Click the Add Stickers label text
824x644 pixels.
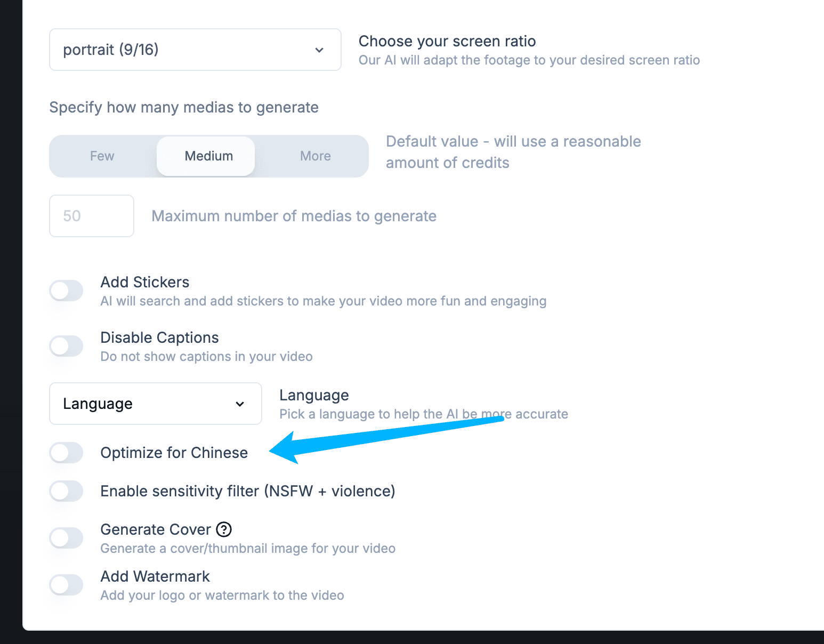[x=145, y=282]
